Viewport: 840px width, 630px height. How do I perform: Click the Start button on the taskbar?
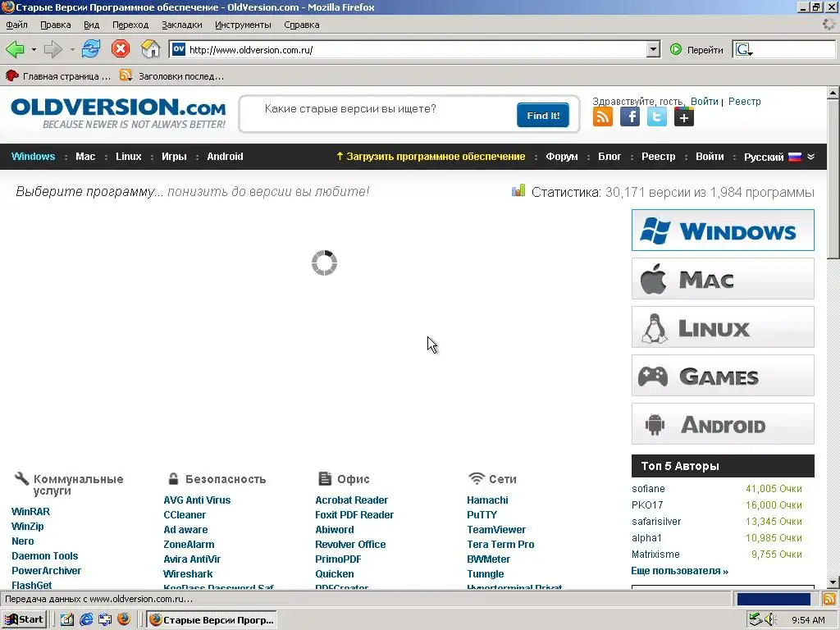click(24, 620)
